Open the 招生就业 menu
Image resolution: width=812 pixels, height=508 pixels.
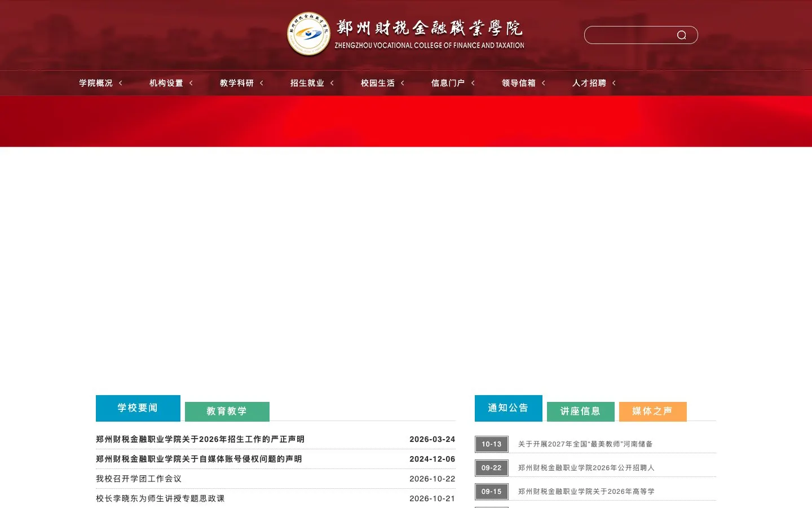[x=307, y=83]
